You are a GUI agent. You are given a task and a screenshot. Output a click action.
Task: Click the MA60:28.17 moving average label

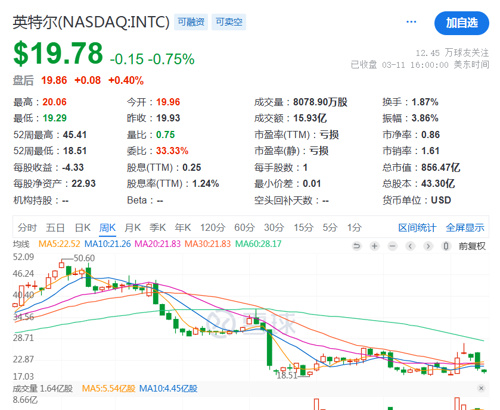click(x=258, y=244)
